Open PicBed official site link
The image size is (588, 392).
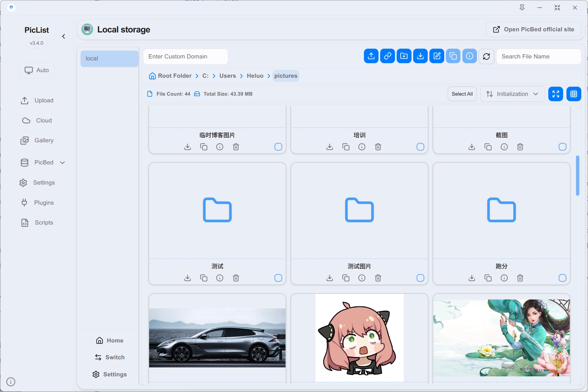pyautogui.click(x=533, y=29)
